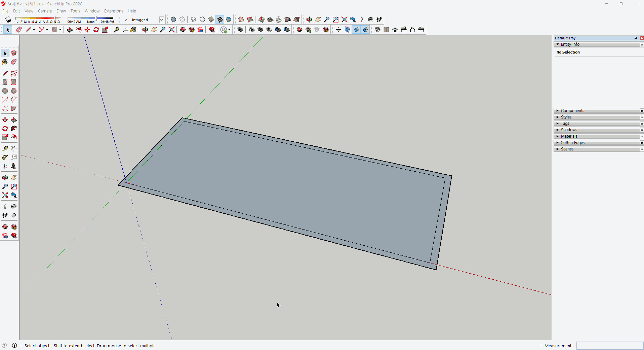This screenshot has height=350, width=644.
Task: Select the Polygon tool
Action: tap(14, 91)
